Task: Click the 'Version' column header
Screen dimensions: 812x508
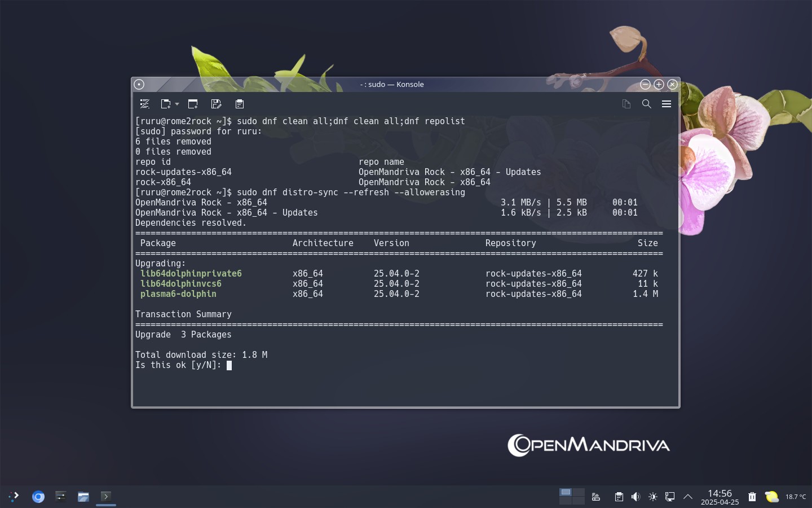Action: tap(391, 243)
